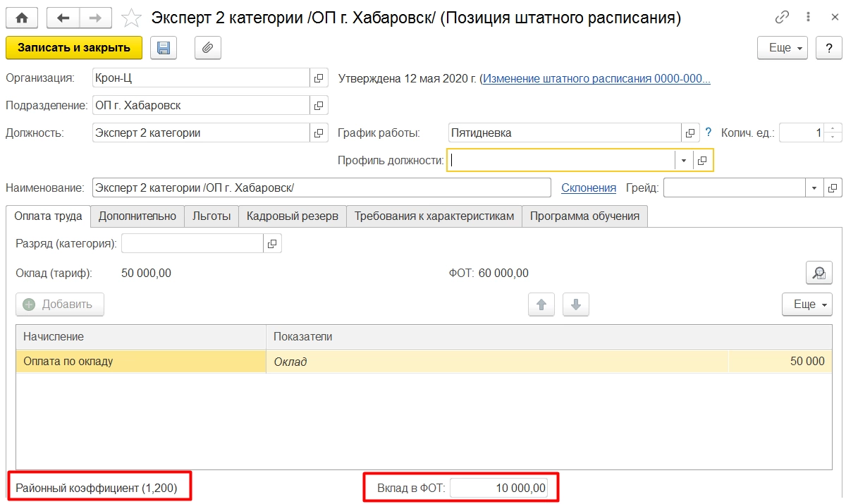This screenshot has width=846, height=504.
Task: Open the Грейд dropdown list
Action: tap(814, 188)
